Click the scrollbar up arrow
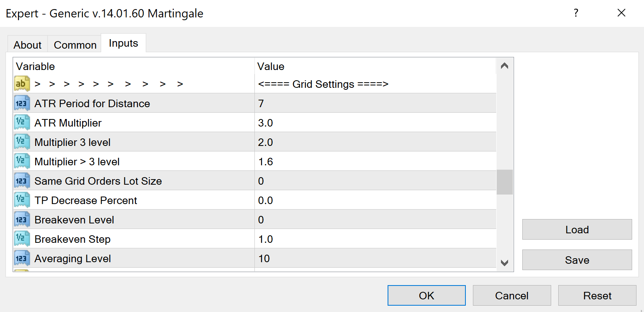The width and height of the screenshot is (644, 312). pos(505,66)
